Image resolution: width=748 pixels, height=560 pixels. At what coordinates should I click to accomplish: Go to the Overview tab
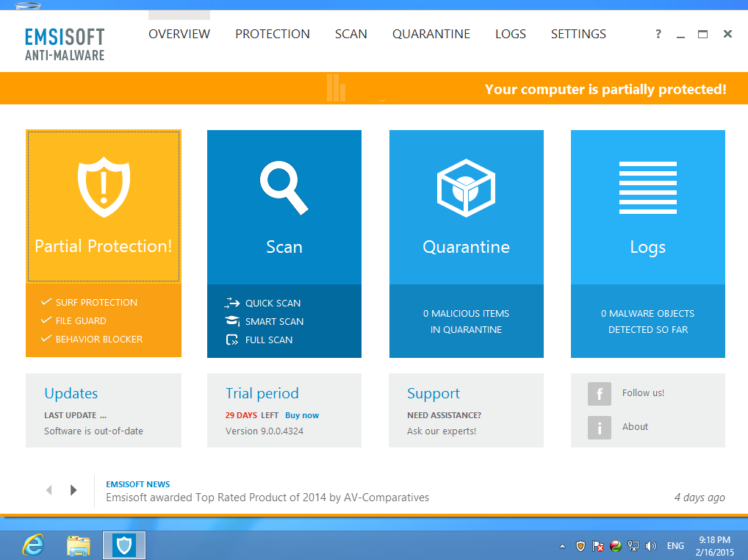pos(179,34)
